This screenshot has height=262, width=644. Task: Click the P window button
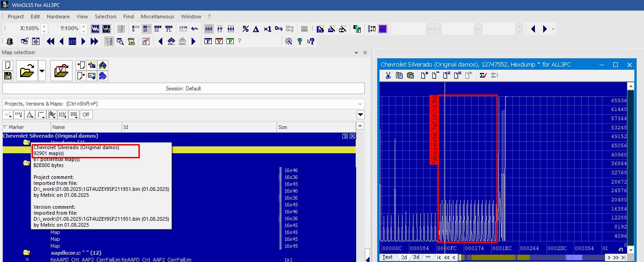click(x=230, y=41)
